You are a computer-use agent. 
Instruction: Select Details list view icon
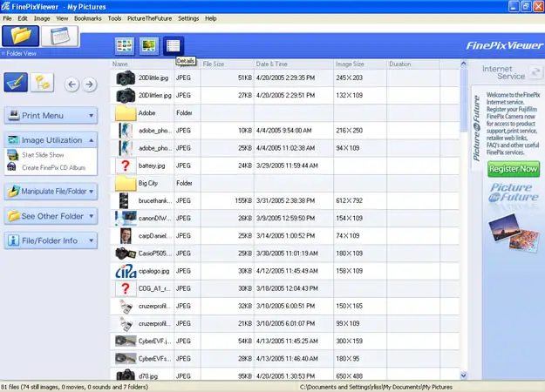(174, 46)
